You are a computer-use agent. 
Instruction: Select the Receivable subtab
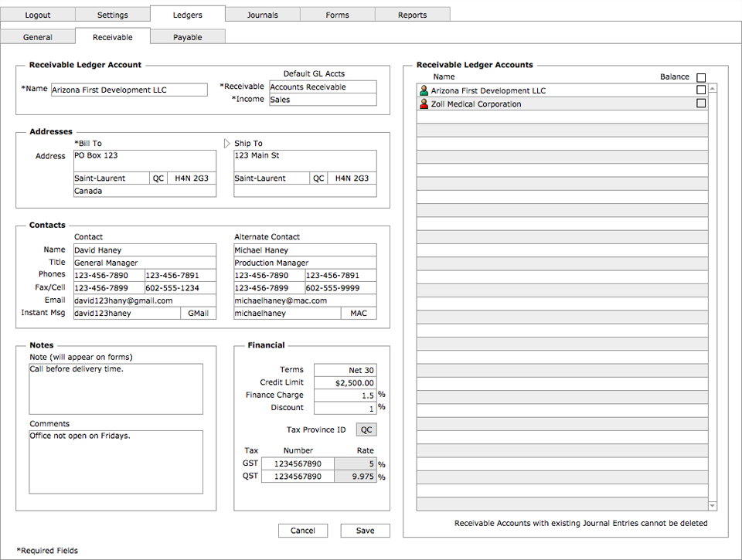click(113, 37)
